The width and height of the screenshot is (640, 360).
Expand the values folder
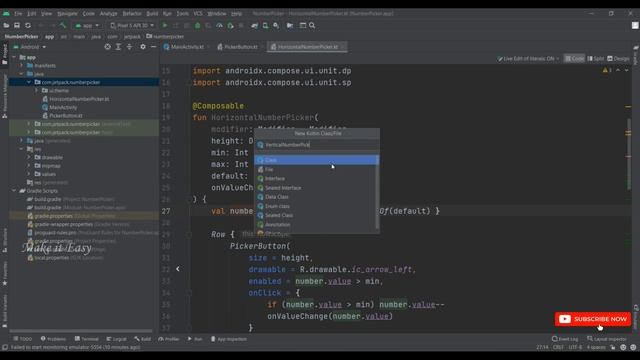(29, 174)
